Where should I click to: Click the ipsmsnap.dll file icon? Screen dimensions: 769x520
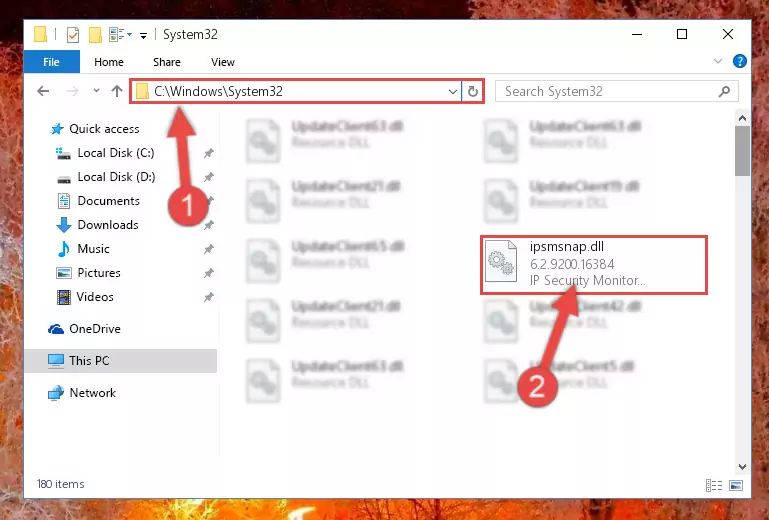coord(501,262)
